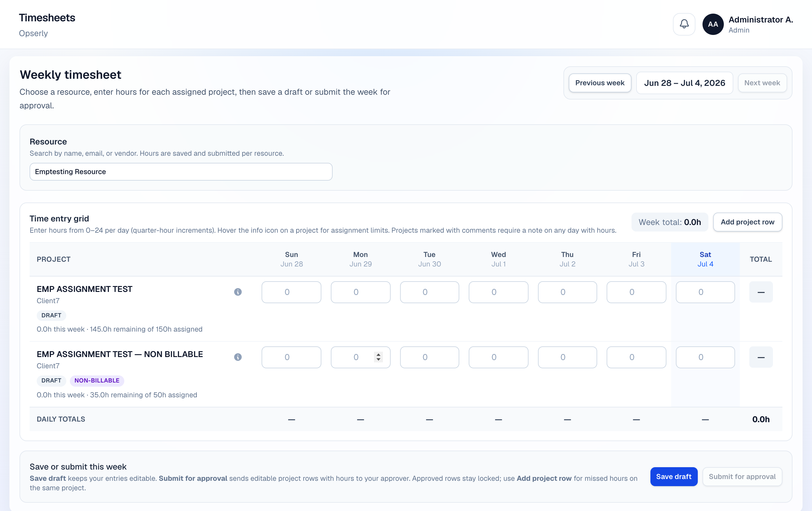Click the EMP ASSIGNMENT TEST project name
This screenshot has height=511, width=812.
[84, 289]
